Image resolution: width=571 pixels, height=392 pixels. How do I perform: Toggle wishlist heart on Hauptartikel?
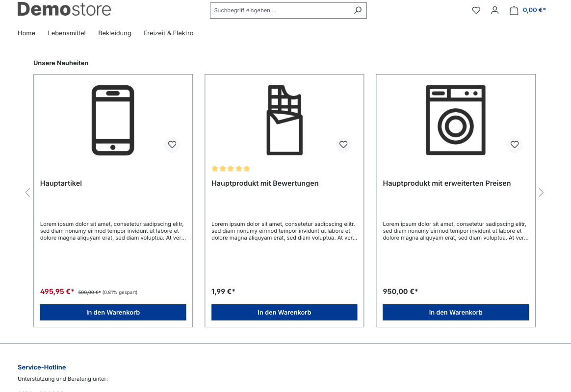(x=172, y=145)
